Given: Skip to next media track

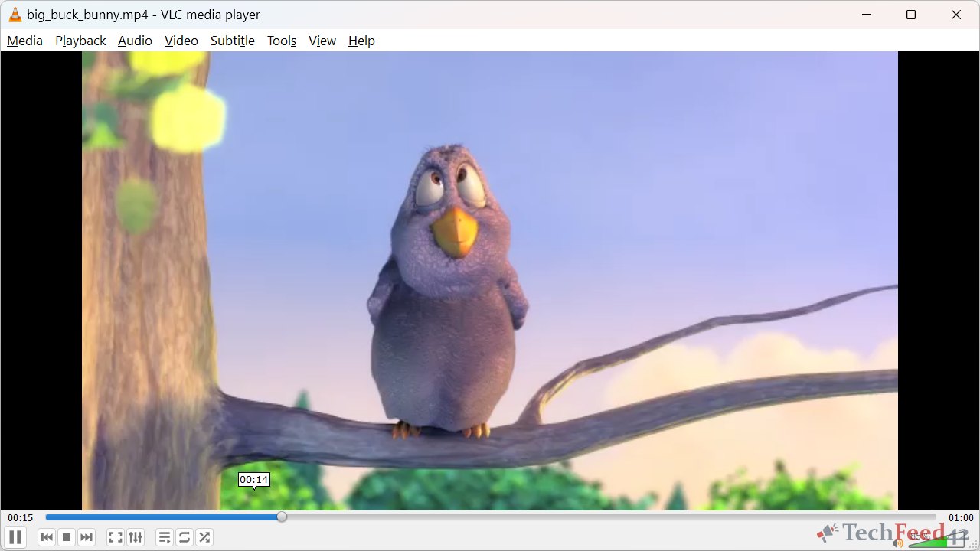Looking at the screenshot, I should 87,537.
